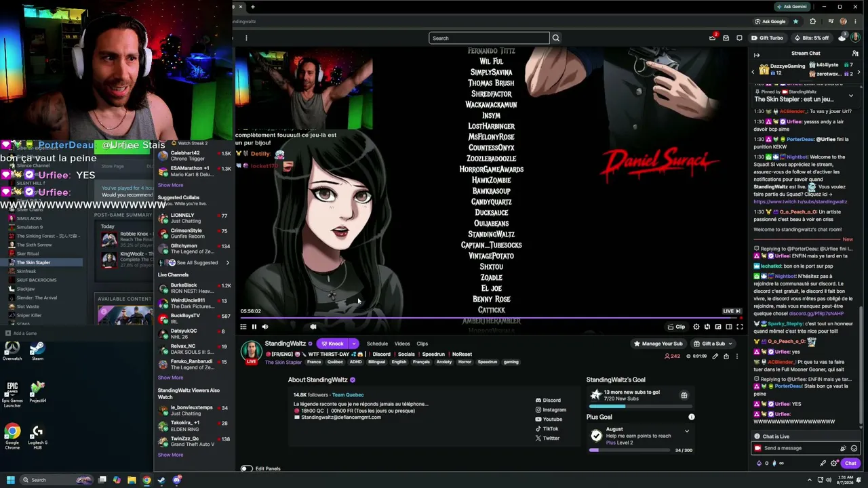Open the Videos tab
Screen dimensions: 868x488
(x=402, y=344)
